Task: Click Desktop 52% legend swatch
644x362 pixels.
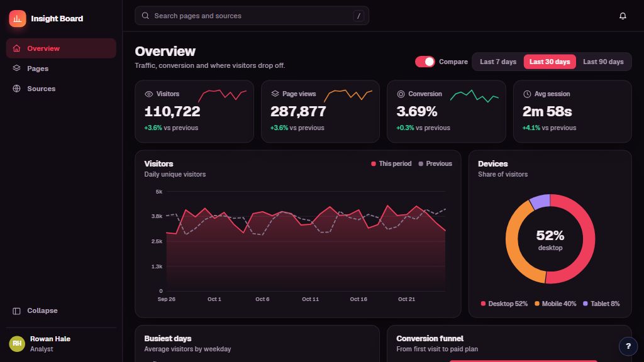Action: point(483,304)
